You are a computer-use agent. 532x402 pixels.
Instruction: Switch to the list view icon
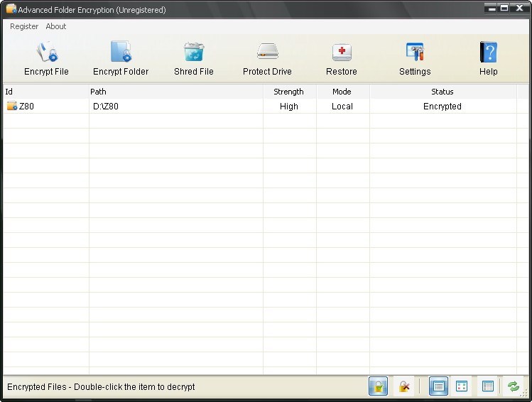(438, 386)
